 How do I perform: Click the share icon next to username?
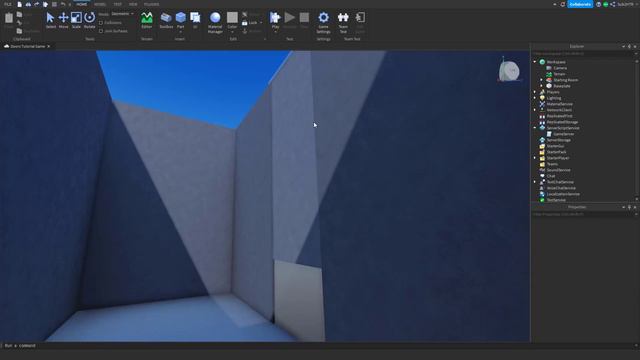pyautogui.click(x=612, y=4)
